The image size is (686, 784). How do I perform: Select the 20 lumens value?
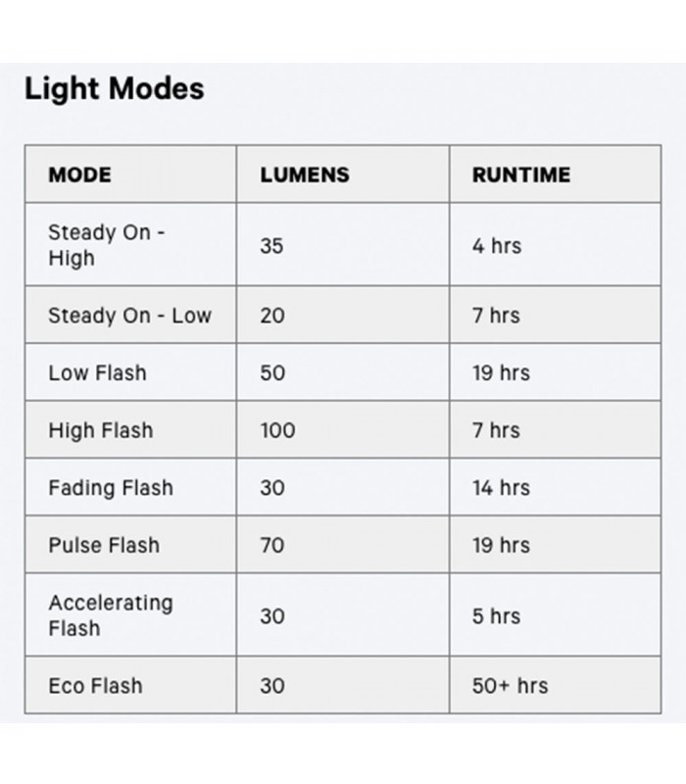271,316
